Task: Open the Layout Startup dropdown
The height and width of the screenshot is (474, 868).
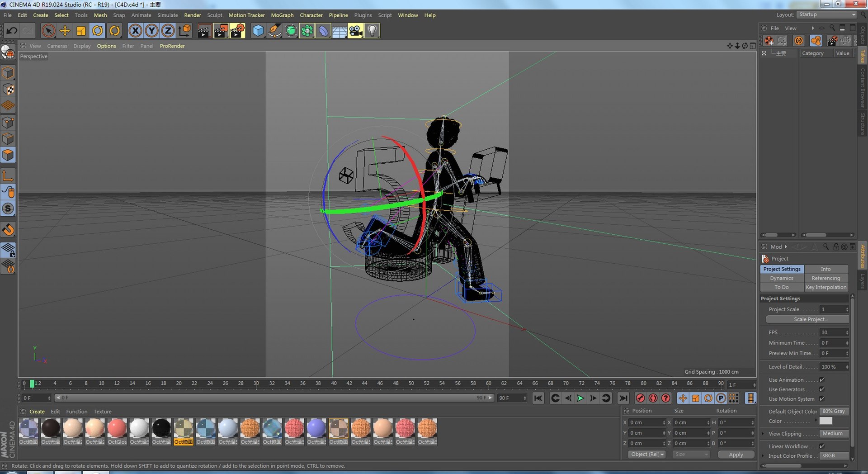Action: (827, 14)
